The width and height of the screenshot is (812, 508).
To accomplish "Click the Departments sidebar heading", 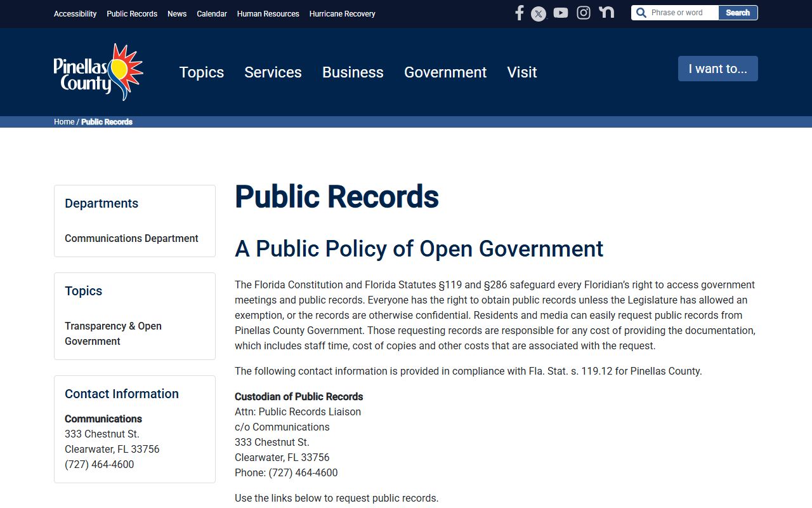I will [101, 203].
